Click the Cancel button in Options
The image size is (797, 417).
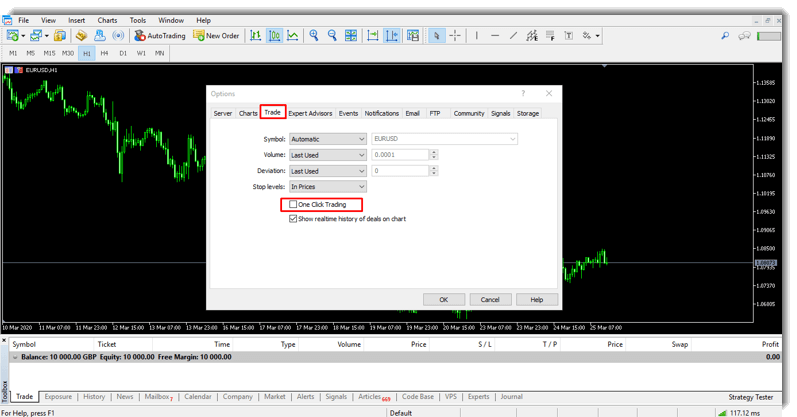(490, 299)
